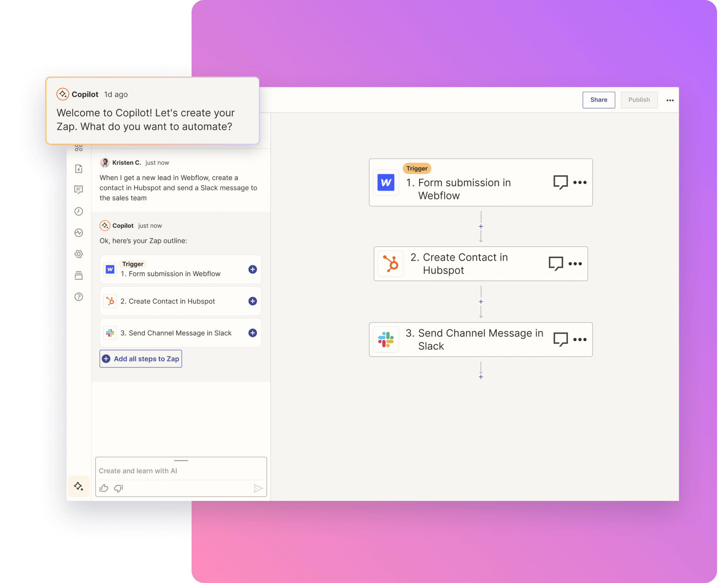Screen dimensions: 728x583
Task: Focus the Create and learn with AI field
Action: pos(181,471)
